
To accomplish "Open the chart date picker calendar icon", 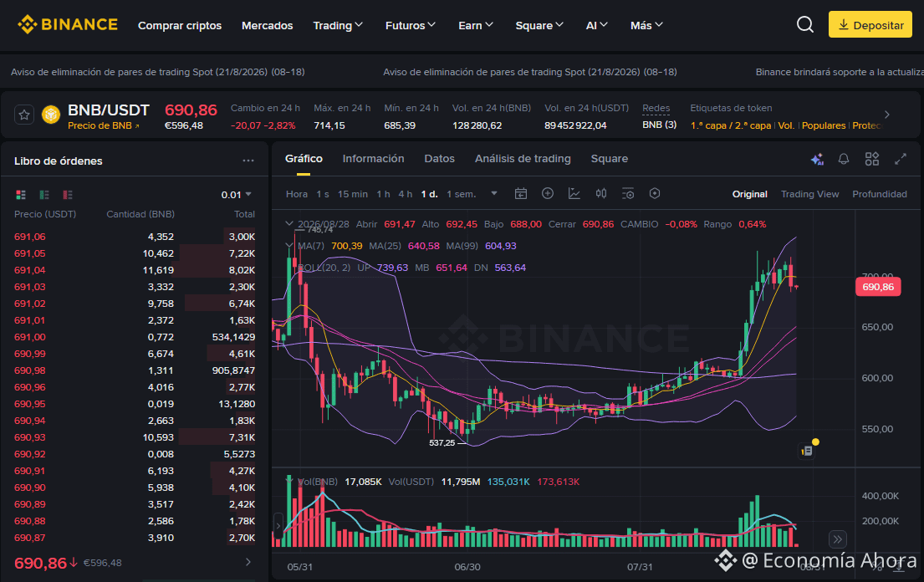I will [521, 194].
